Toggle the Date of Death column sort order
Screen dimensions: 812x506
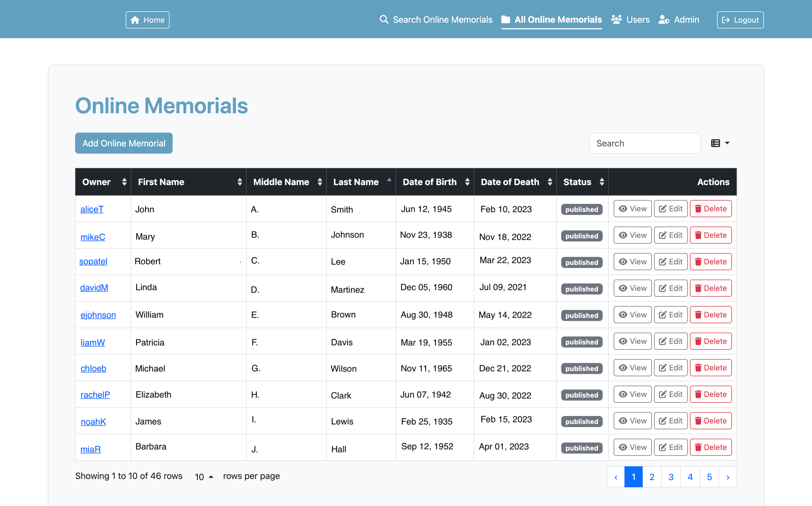point(550,182)
